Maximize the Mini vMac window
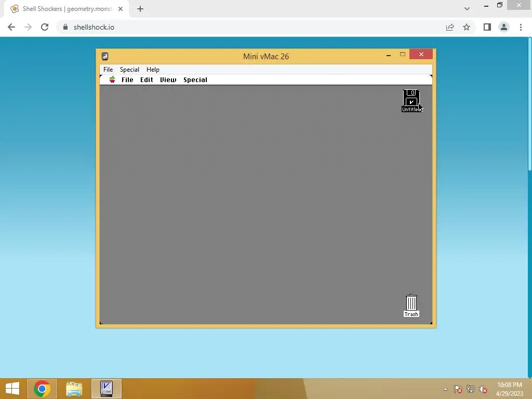532x399 pixels. pyautogui.click(x=403, y=54)
